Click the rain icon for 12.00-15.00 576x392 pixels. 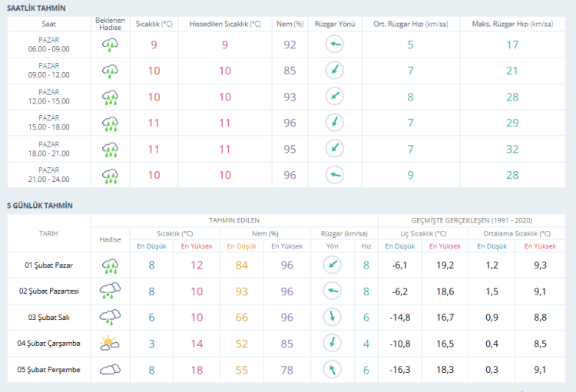click(110, 97)
